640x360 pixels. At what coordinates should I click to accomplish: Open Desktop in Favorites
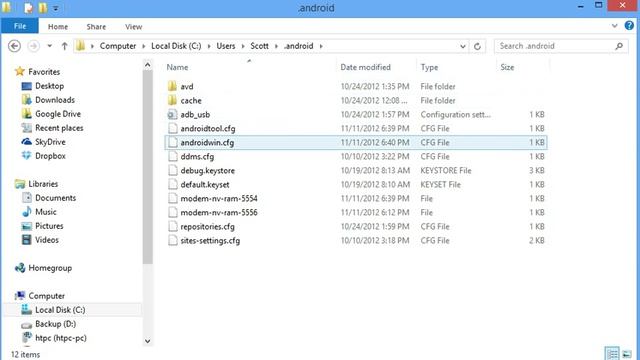(49, 86)
